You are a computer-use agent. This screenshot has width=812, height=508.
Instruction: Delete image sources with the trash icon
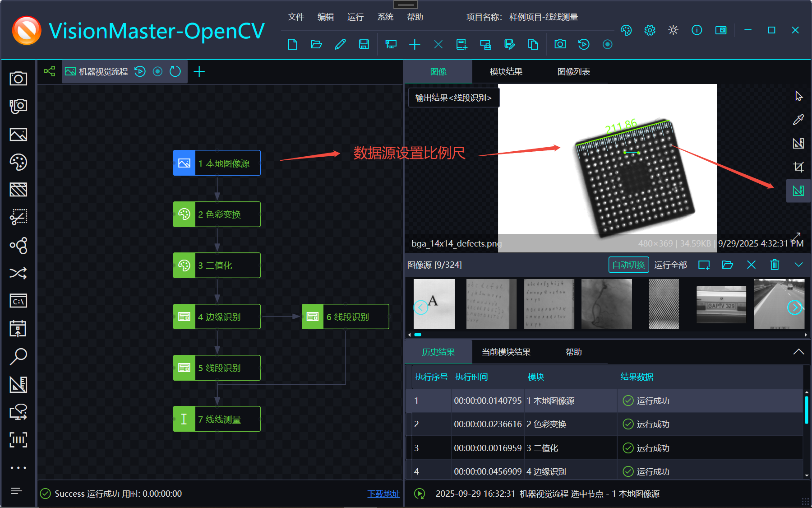point(775,265)
